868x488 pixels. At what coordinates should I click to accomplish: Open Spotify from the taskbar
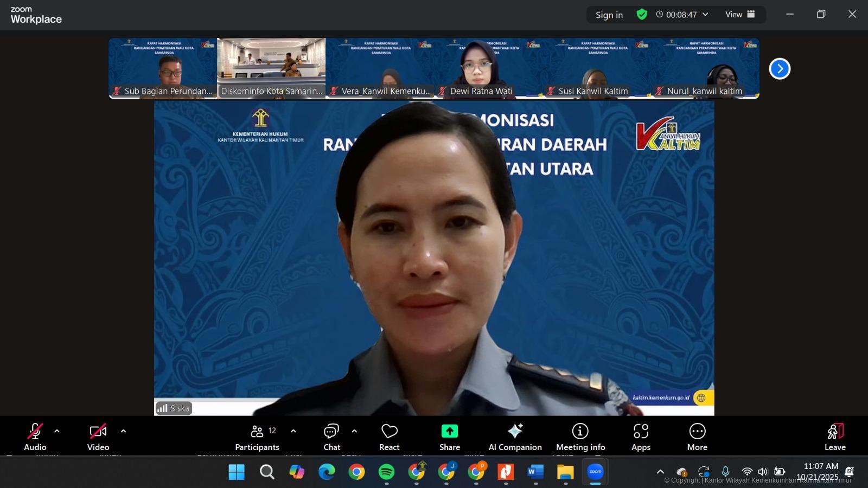[x=386, y=472]
